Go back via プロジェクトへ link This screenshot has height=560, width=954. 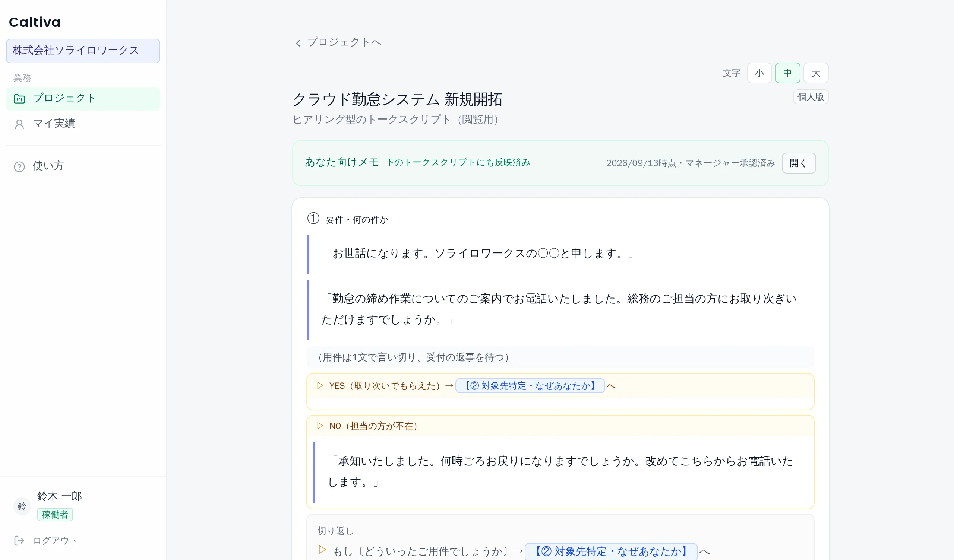coord(344,42)
